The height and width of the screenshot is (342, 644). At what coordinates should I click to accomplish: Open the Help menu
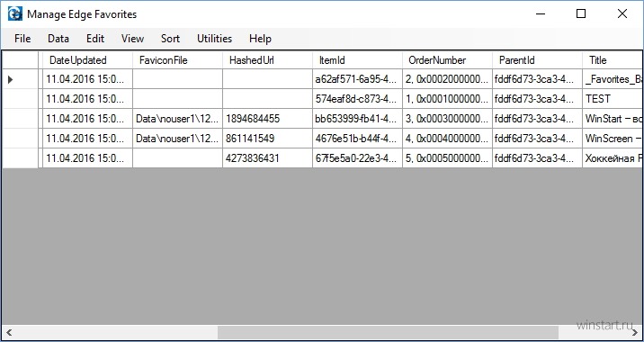tap(260, 39)
